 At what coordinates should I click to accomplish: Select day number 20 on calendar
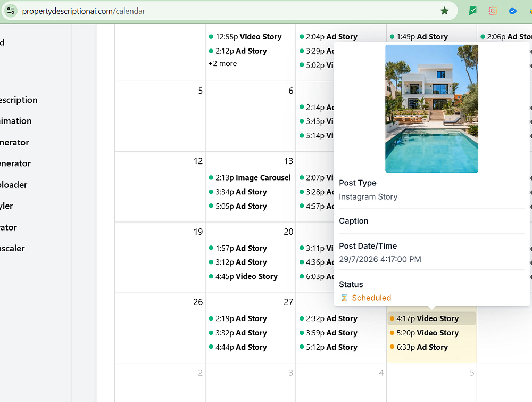(x=289, y=232)
